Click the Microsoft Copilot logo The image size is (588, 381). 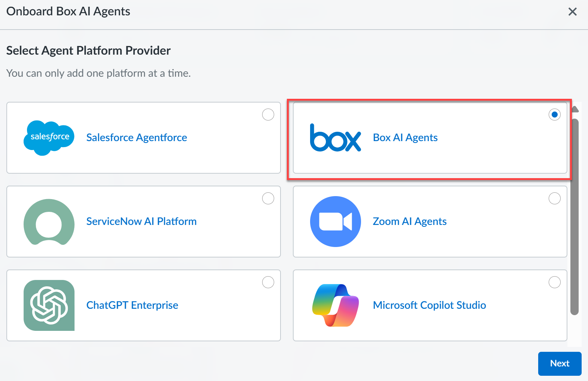tap(336, 305)
